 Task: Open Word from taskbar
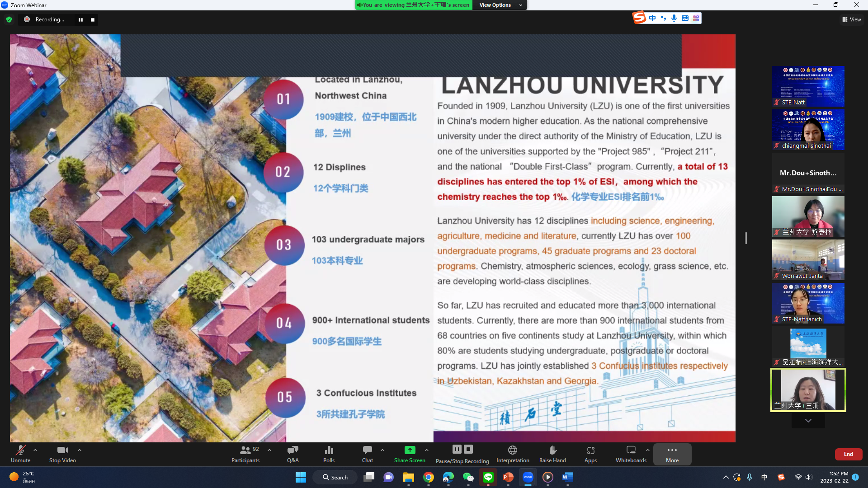(x=568, y=477)
